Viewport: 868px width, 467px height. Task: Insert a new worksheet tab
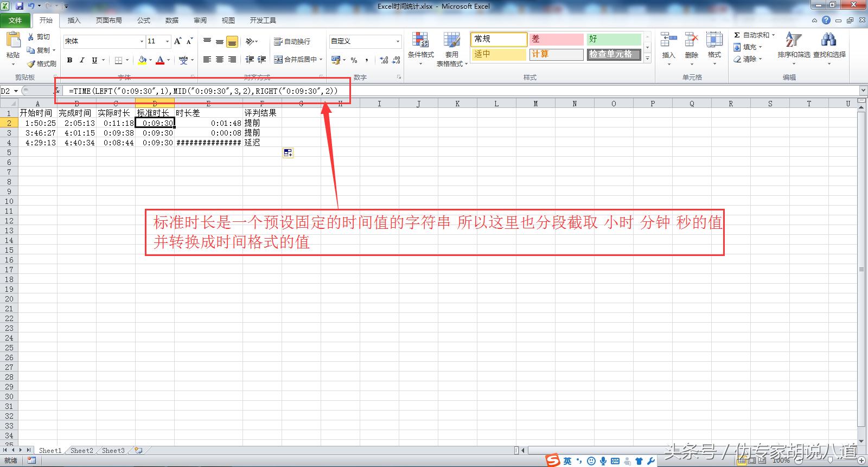(x=138, y=450)
